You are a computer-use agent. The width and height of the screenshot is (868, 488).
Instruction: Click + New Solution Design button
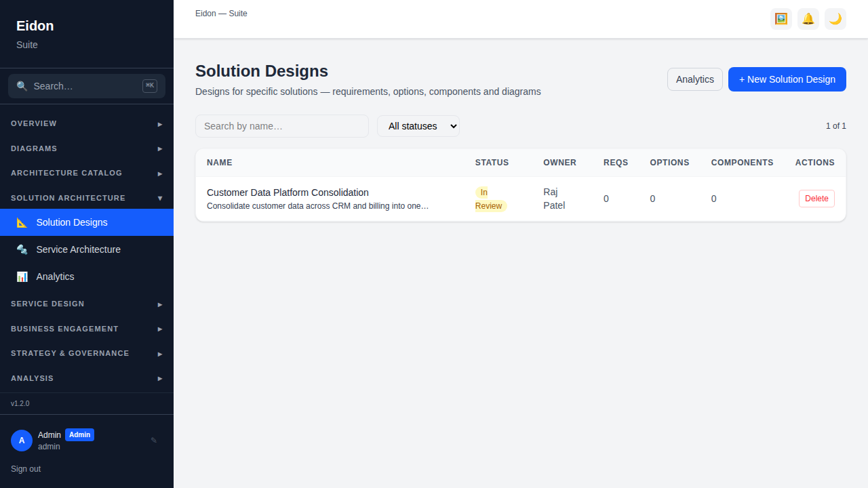787,79
